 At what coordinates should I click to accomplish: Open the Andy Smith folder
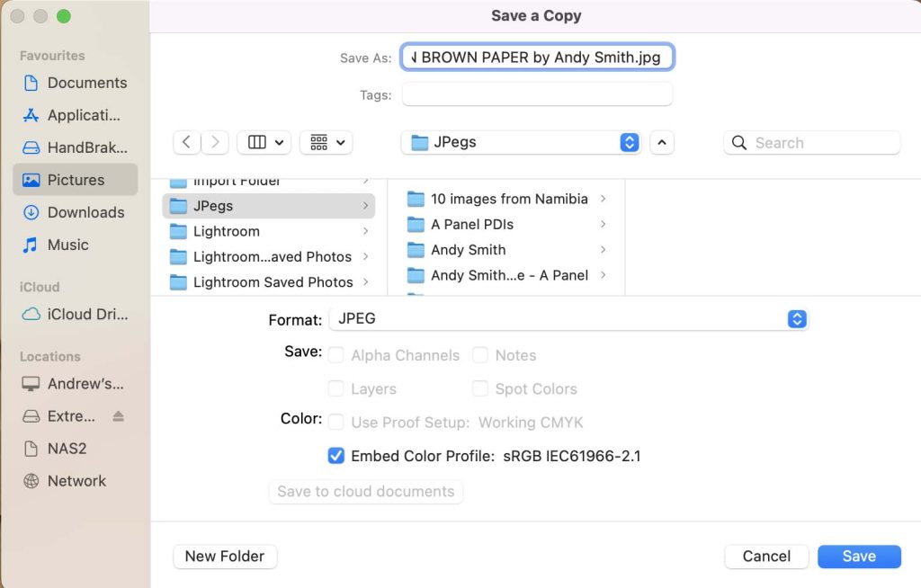click(x=468, y=250)
